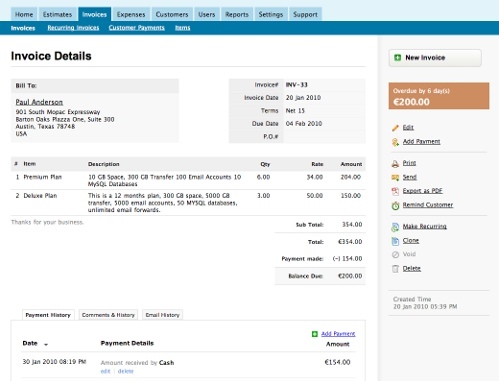The width and height of the screenshot is (499, 381).
Task: Click the trash icon beside Delete
Action: (395, 269)
